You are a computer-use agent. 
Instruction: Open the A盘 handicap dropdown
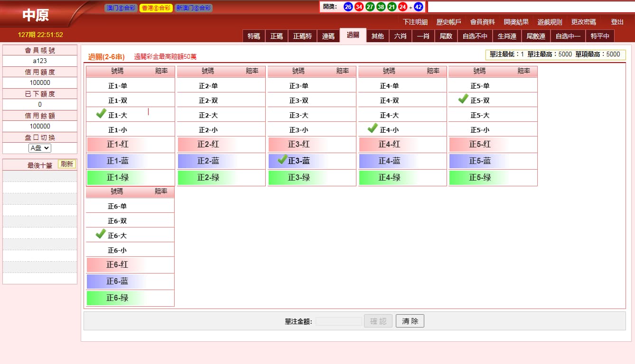[40, 148]
